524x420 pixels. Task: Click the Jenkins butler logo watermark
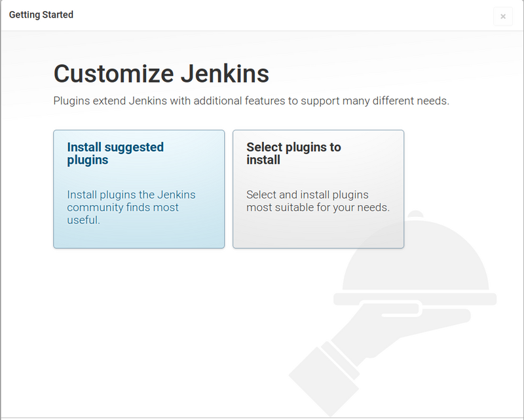406,308
